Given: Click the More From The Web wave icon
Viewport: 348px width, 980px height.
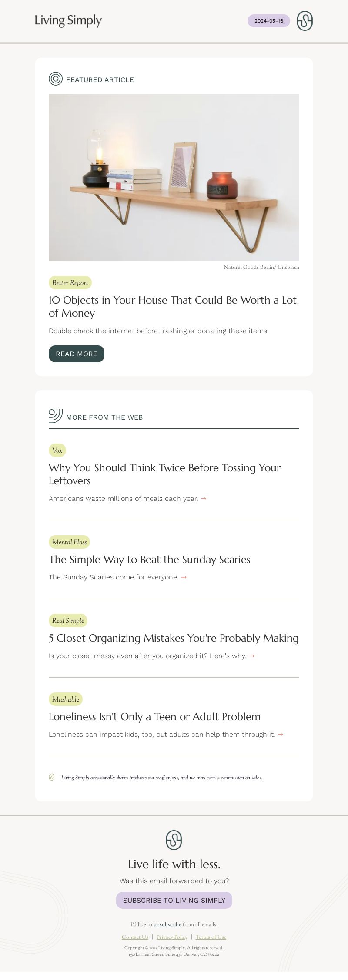Looking at the screenshot, I should pos(56,416).
